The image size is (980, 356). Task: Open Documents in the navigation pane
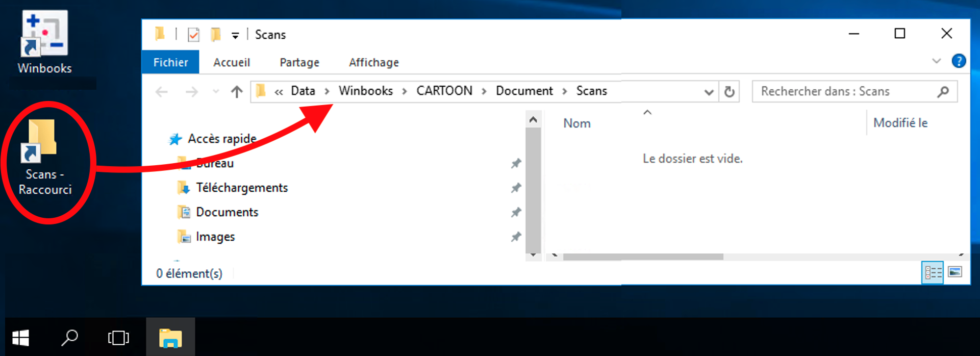tap(227, 212)
